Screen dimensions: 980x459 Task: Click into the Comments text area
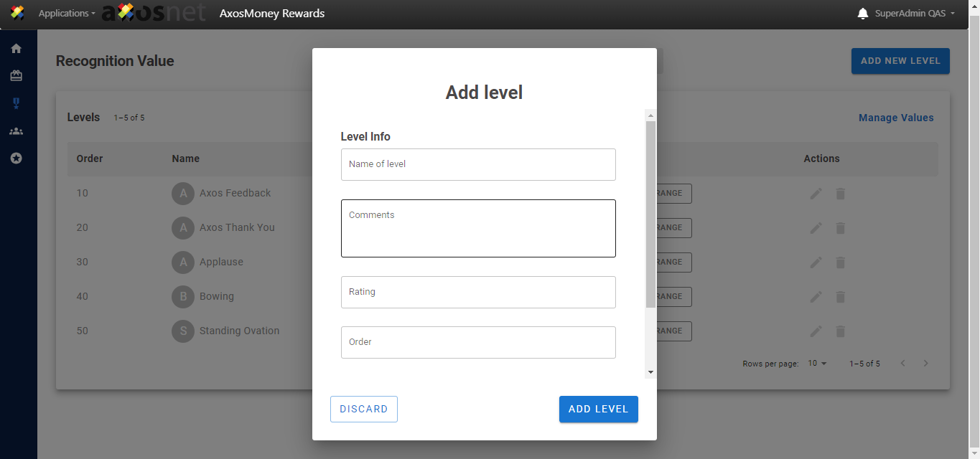[x=478, y=228]
